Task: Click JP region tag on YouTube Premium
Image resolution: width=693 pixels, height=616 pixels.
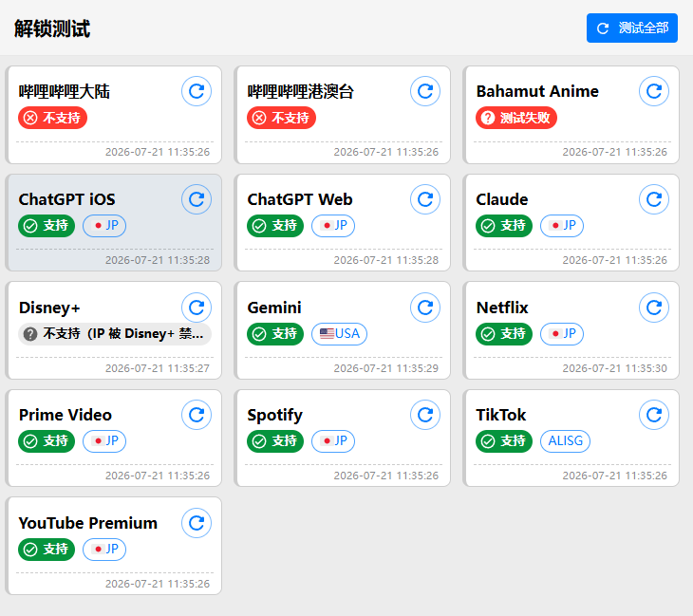Action: (104, 550)
